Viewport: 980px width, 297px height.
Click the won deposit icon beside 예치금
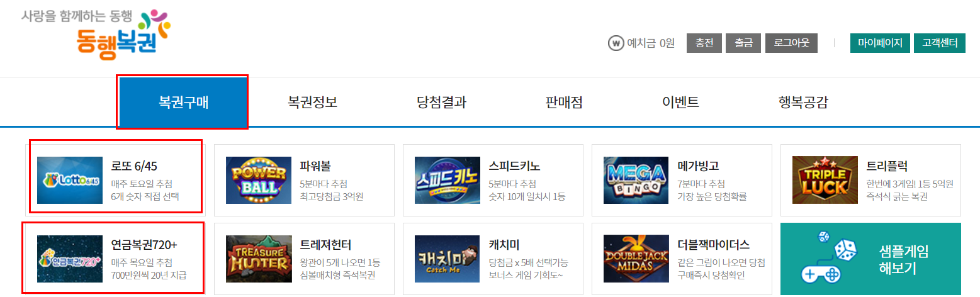click(616, 43)
